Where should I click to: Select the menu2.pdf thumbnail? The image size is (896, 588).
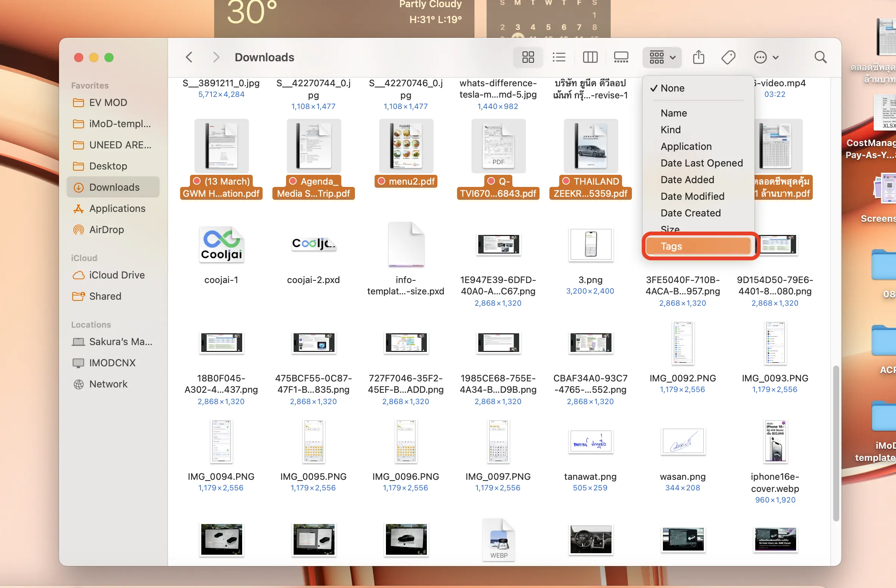pos(406,147)
